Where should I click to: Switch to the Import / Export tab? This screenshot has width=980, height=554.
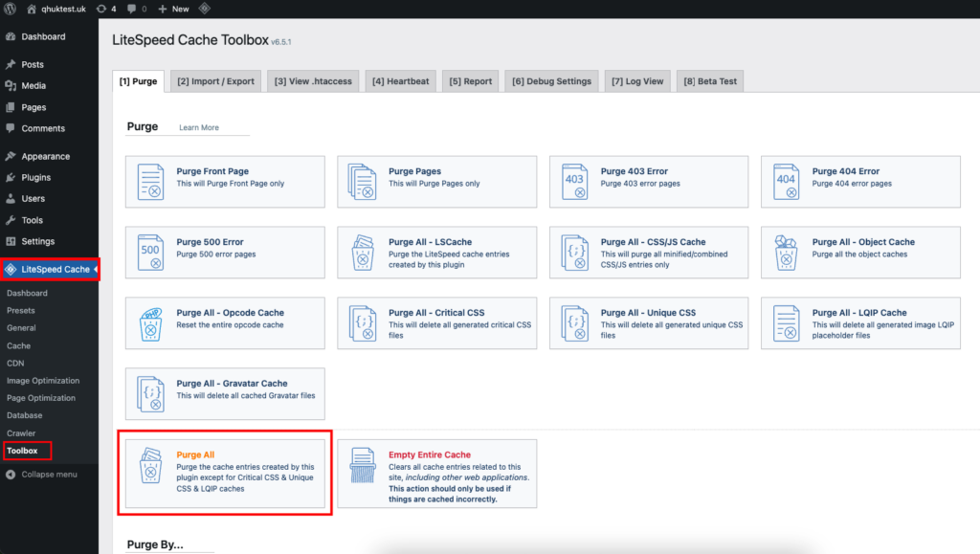215,81
